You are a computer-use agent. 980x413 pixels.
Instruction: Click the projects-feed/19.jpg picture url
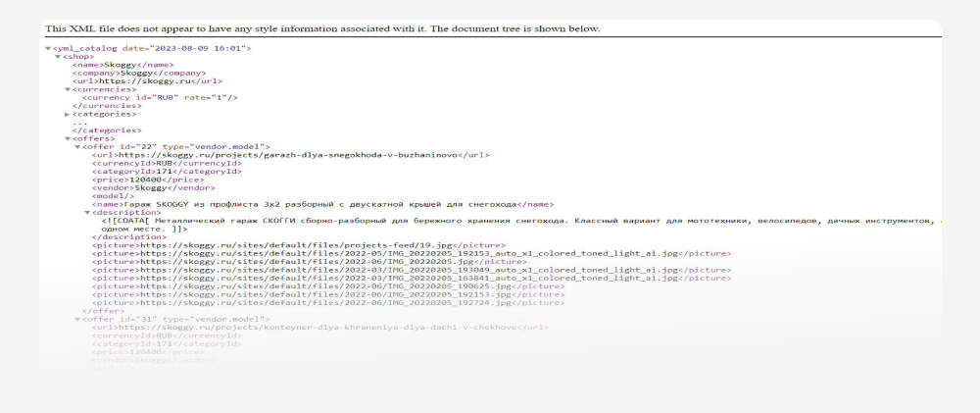click(x=296, y=245)
